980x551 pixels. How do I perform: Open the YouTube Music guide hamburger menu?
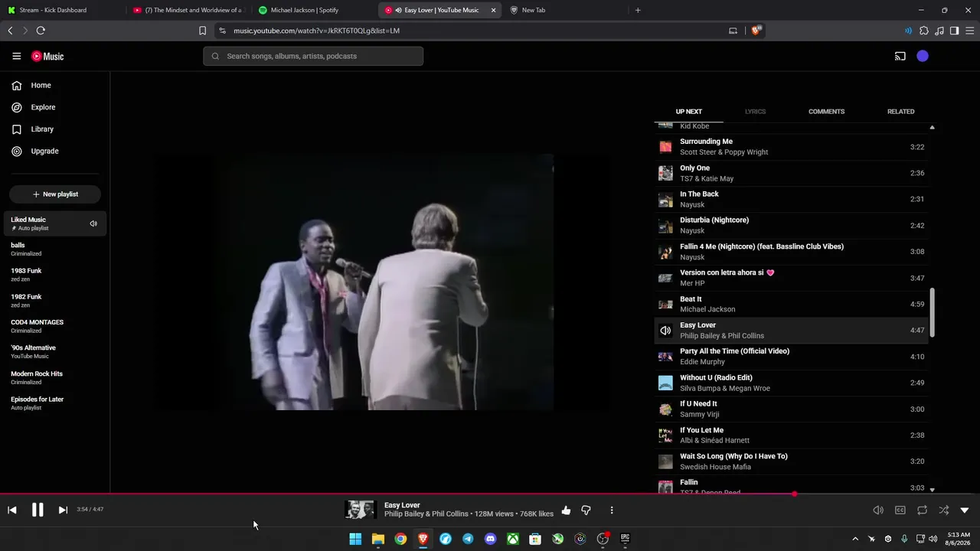point(16,56)
